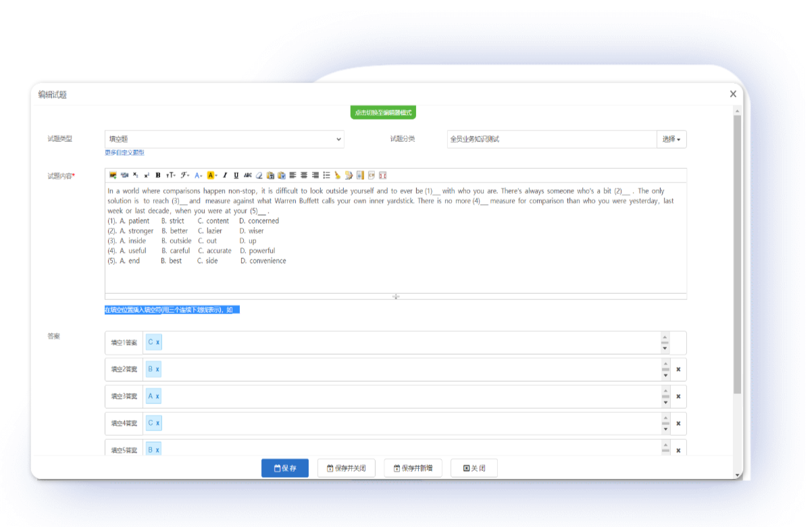The width and height of the screenshot is (812, 527).
Task: Toggle bold formatting in the editor toolbar
Action: coord(158,176)
